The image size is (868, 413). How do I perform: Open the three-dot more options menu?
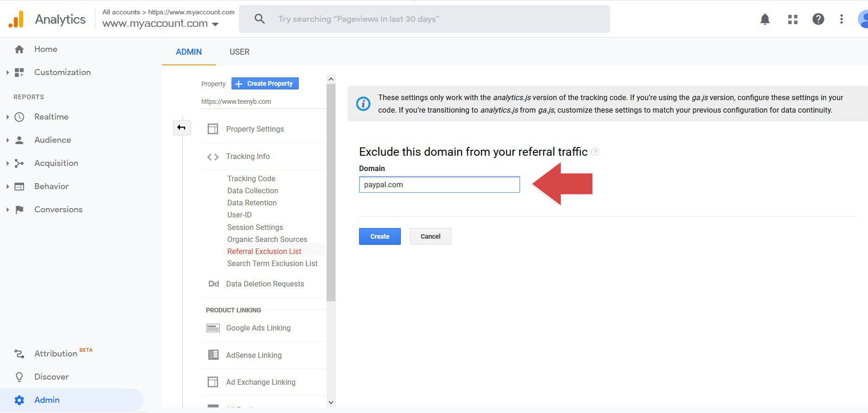pos(842,19)
